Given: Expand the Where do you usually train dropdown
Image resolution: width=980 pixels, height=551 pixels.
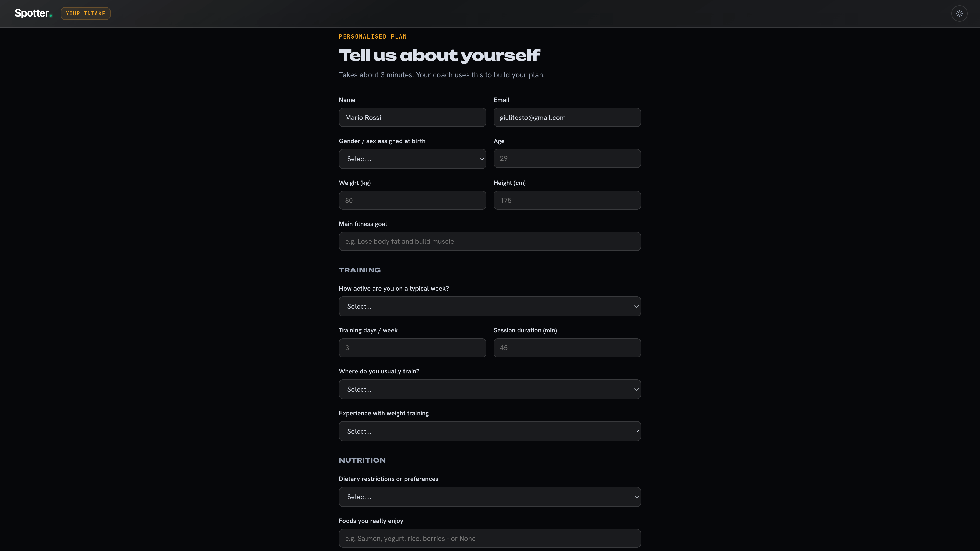Looking at the screenshot, I should (x=490, y=389).
